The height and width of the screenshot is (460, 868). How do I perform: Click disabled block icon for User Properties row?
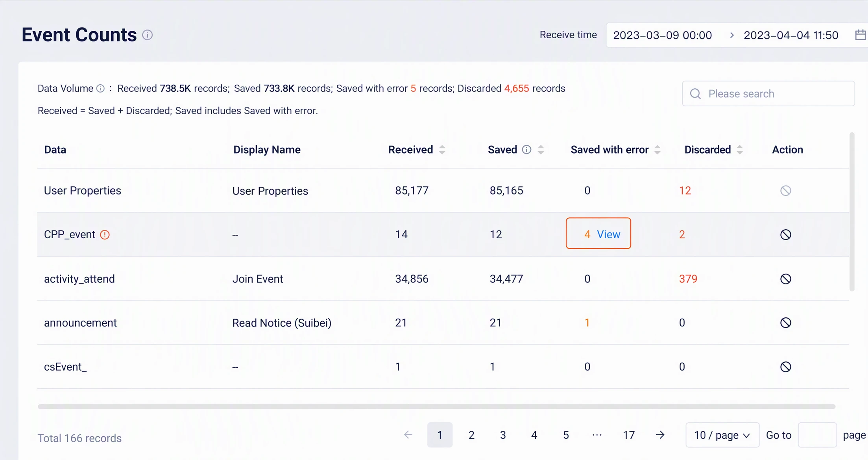pos(785,191)
